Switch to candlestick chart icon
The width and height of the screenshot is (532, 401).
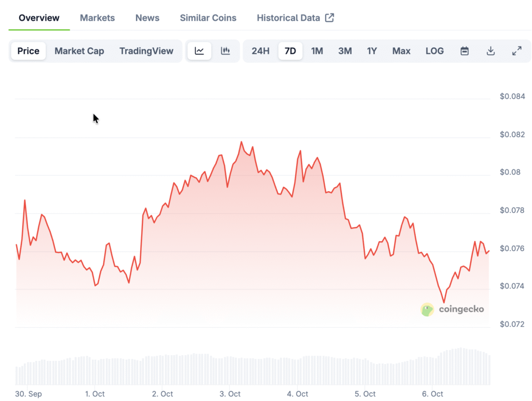pyautogui.click(x=225, y=51)
